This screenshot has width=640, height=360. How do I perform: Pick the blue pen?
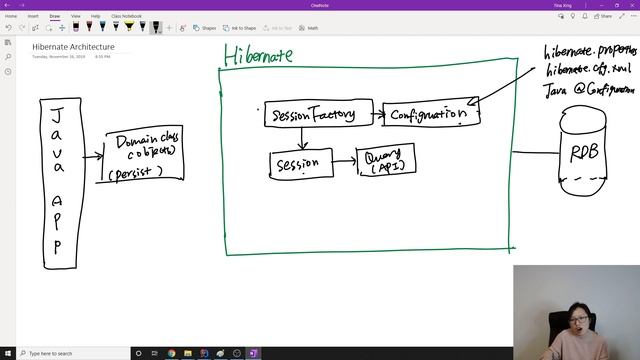coord(102,27)
